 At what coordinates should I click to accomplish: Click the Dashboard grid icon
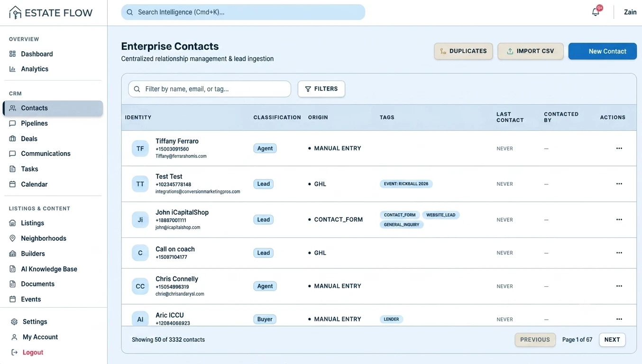click(13, 54)
